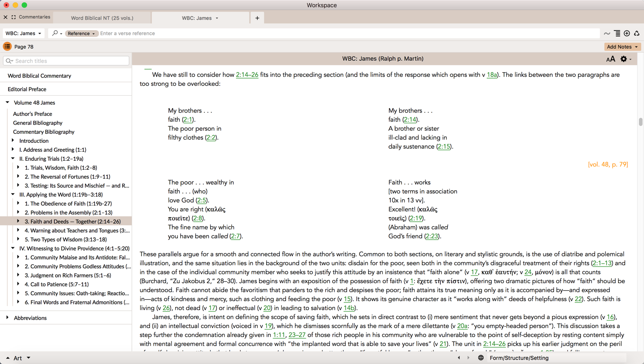This screenshot has width=644, height=364.
Task: Click the globe icon in status bar
Action: [x=481, y=358]
